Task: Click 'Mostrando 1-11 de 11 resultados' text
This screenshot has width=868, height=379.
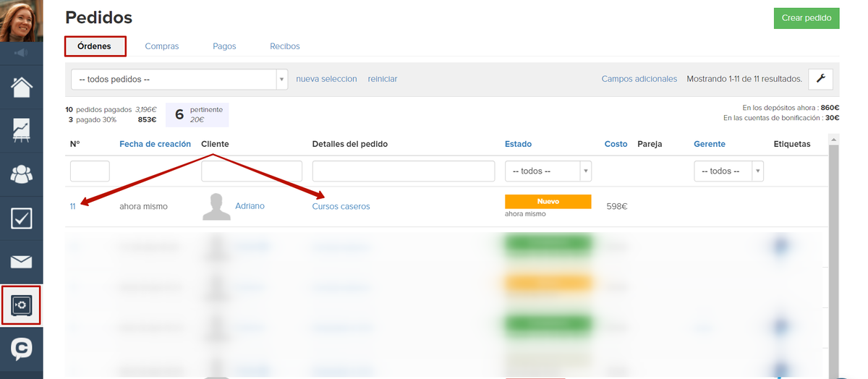Action: click(744, 79)
